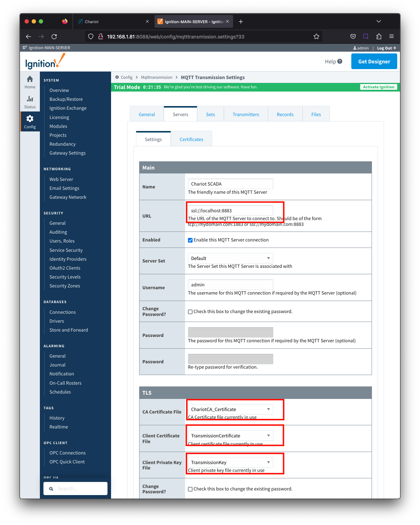
Task: Open the Records tab
Action: click(285, 114)
